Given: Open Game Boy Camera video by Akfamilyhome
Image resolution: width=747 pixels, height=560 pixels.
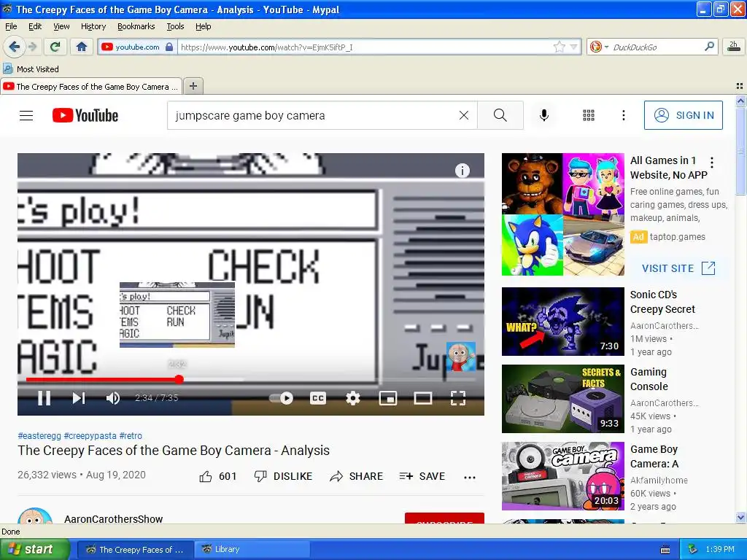Looking at the screenshot, I should click(563, 476).
